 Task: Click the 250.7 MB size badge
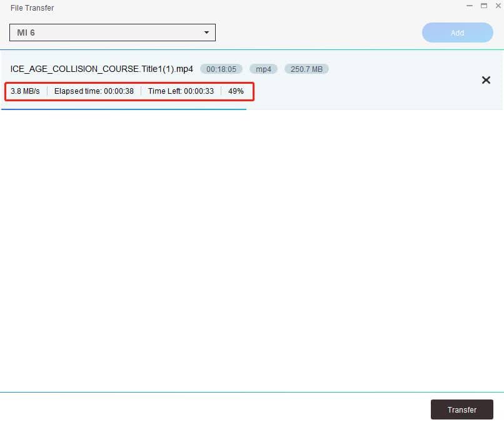(306, 69)
